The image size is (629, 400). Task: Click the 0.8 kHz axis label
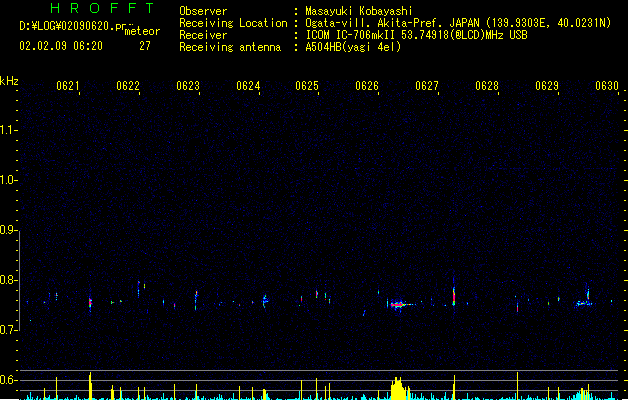[8, 280]
